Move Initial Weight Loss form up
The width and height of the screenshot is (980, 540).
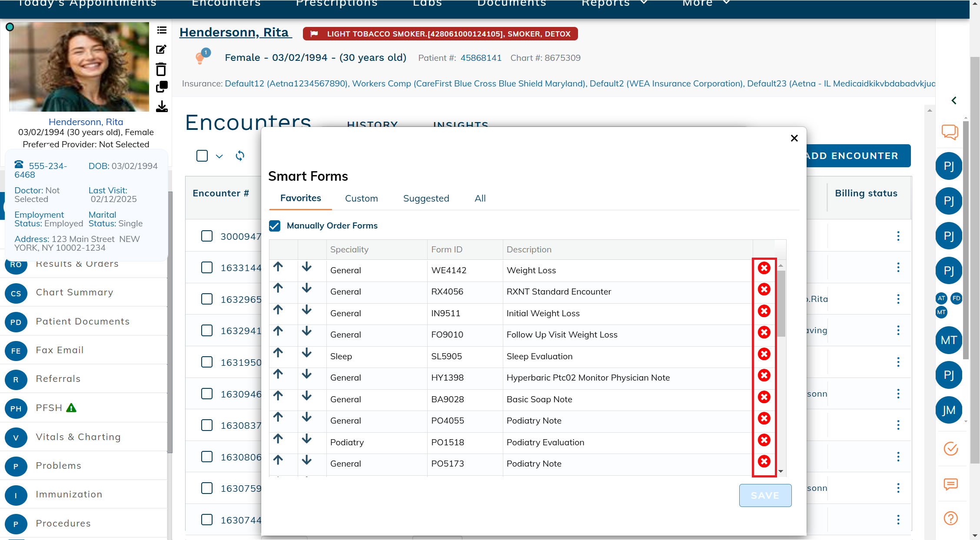pos(278,309)
